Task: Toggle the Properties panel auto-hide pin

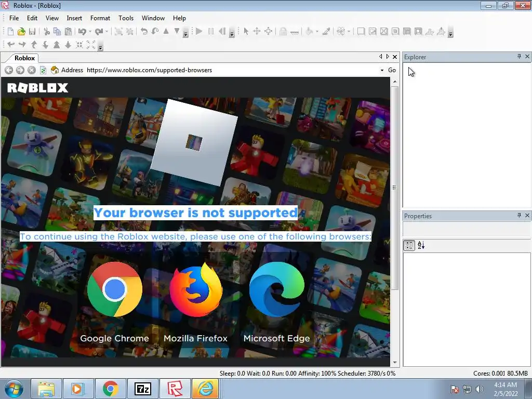Action: [x=519, y=215]
